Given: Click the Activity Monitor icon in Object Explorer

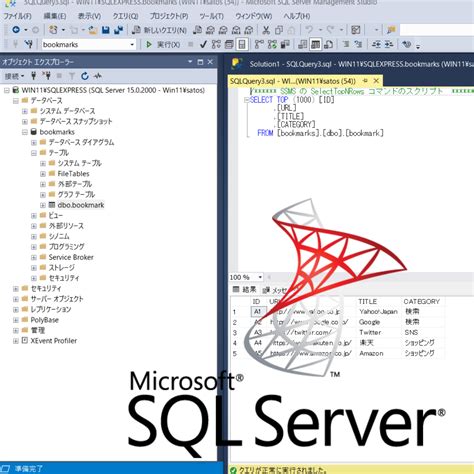Looking at the screenshot, I should [x=98, y=76].
